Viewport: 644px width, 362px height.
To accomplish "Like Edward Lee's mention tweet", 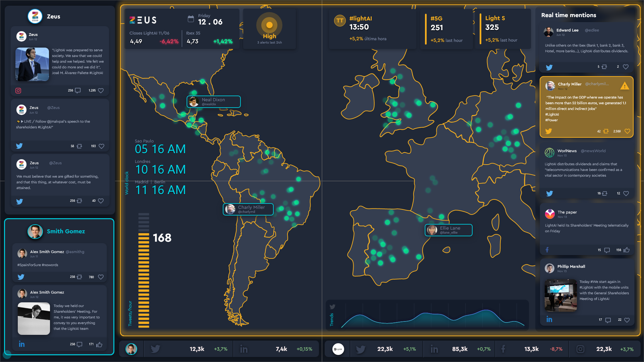I will (626, 67).
